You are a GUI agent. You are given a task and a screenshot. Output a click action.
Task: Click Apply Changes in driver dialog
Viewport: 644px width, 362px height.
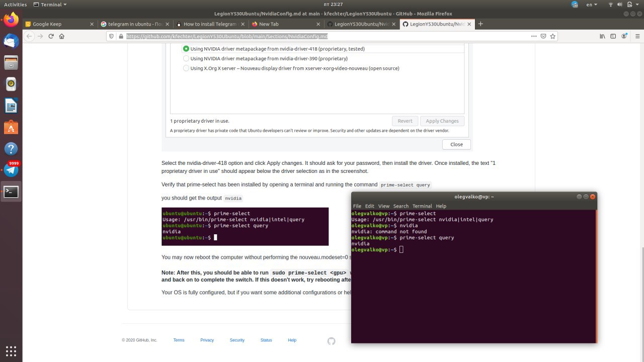[442, 121]
